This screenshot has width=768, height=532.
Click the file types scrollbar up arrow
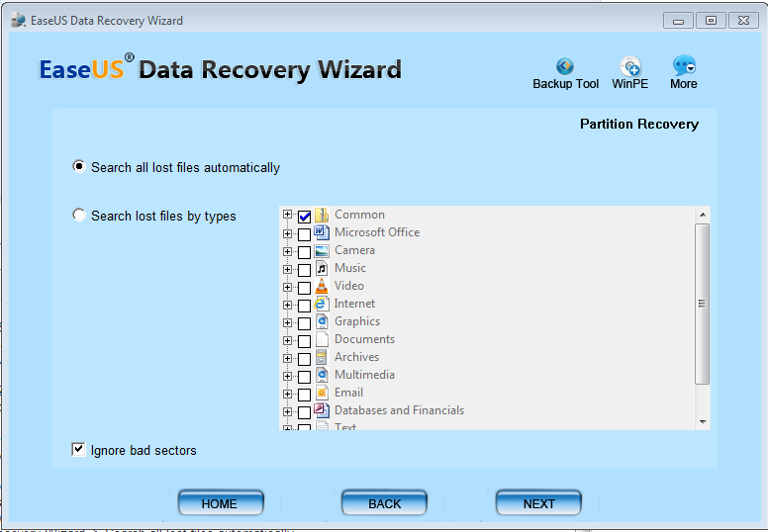(703, 215)
